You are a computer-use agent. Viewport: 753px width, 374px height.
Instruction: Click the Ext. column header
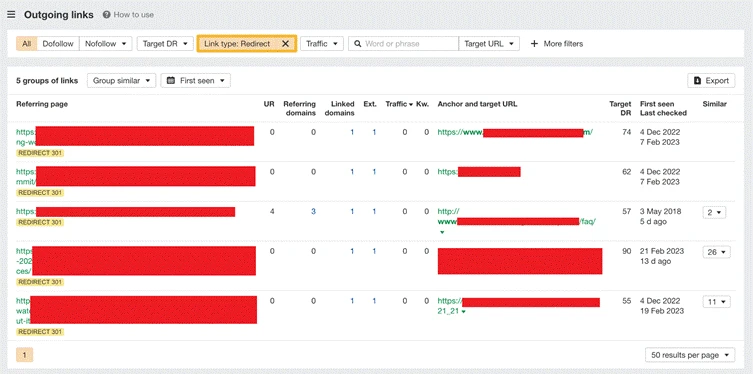370,104
